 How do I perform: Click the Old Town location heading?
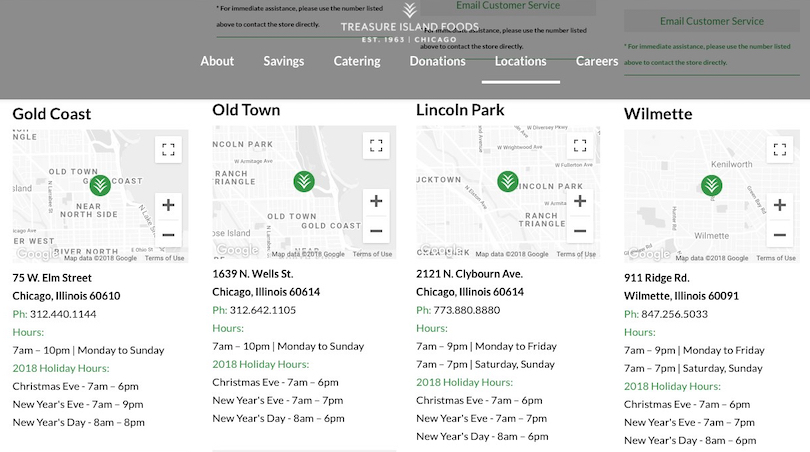pyautogui.click(x=246, y=110)
